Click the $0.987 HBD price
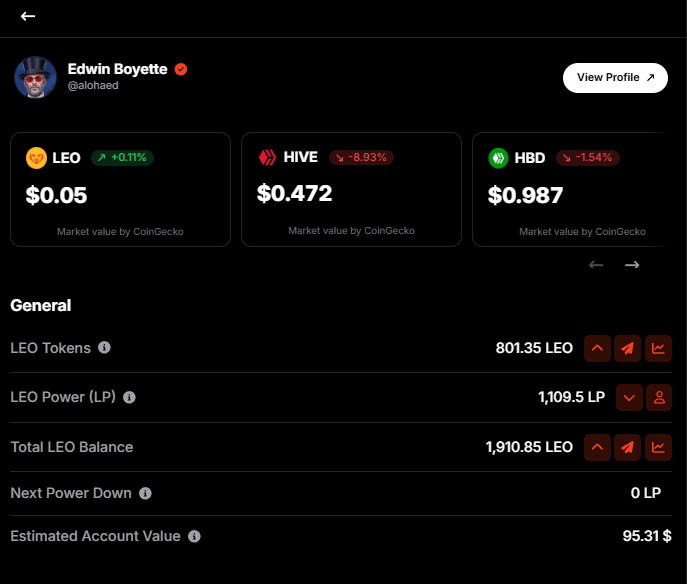Screen dimensions: 687x584 point(525,195)
